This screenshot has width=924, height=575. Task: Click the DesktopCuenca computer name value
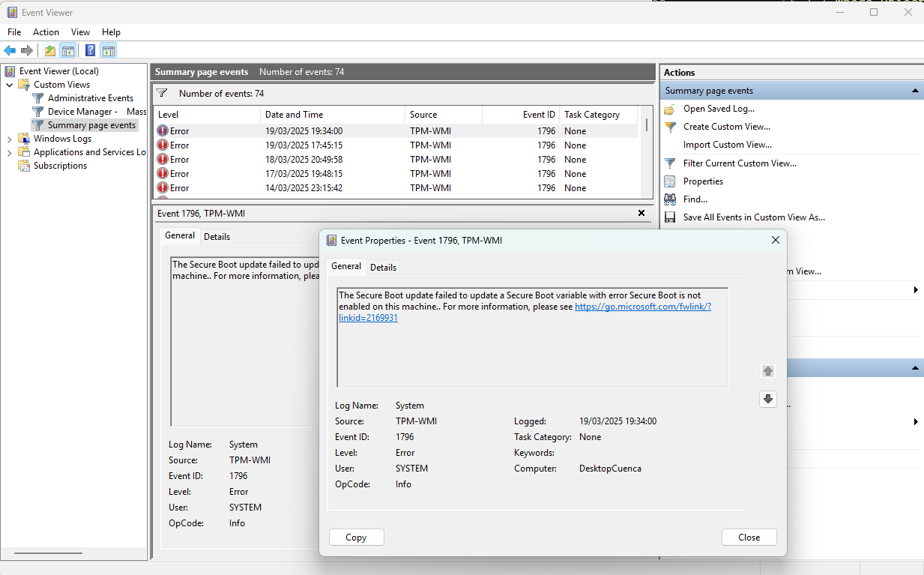pyautogui.click(x=610, y=469)
